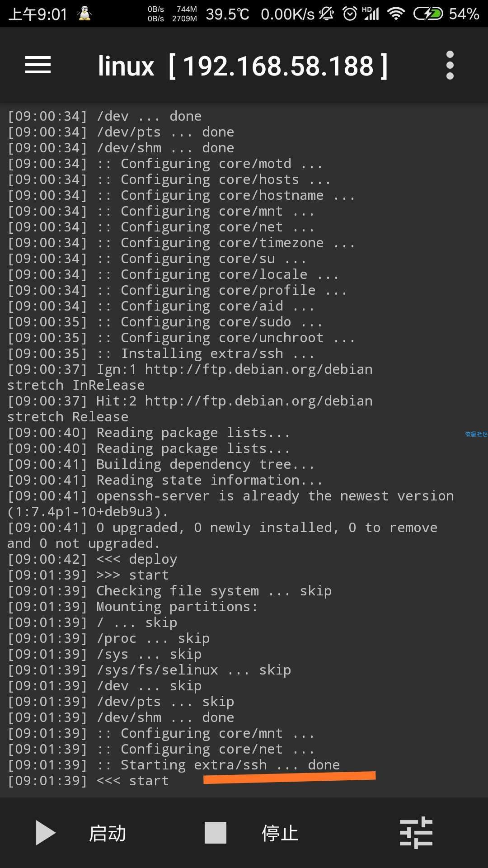Tap the penguin notification icon in status bar
488x868 pixels.
[x=84, y=14]
